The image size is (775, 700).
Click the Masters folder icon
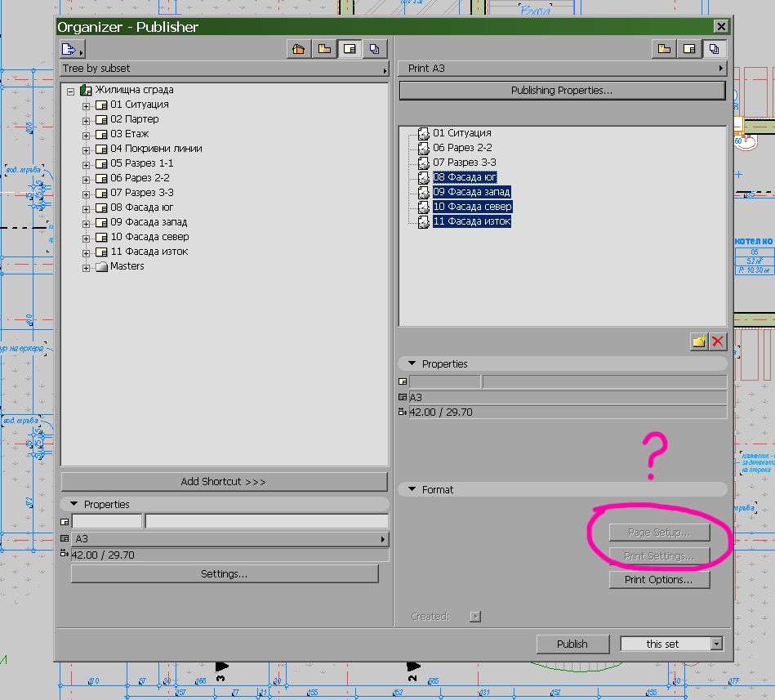point(101,267)
